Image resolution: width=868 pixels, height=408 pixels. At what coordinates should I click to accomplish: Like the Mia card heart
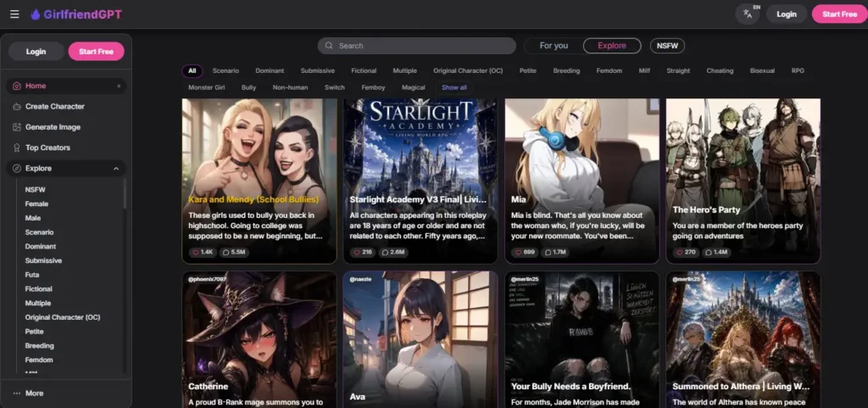519,252
